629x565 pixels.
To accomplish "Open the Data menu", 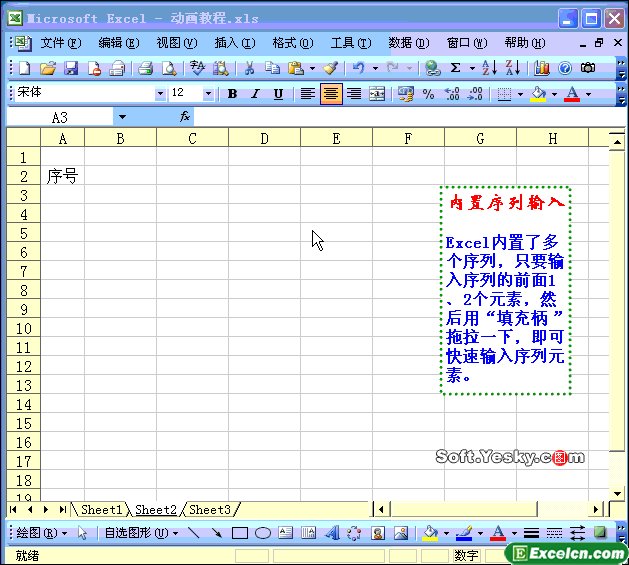I will pyautogui.click(x=409, y=43).
